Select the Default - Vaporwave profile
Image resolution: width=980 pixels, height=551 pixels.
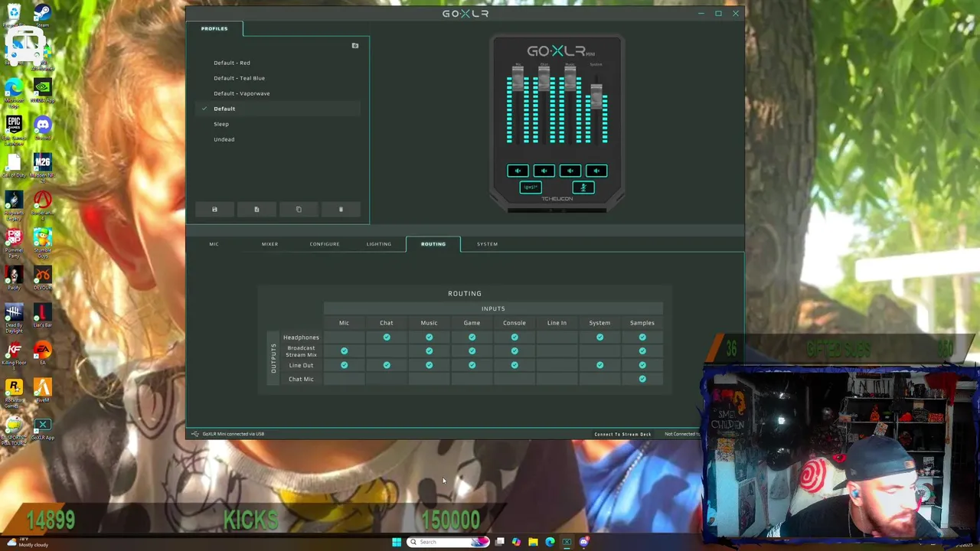click(242, 93)
